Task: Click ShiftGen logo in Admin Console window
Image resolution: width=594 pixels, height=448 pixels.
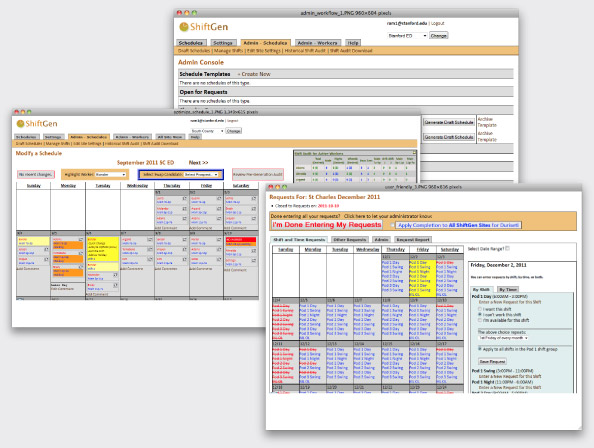Action: (x=203, y=27)
